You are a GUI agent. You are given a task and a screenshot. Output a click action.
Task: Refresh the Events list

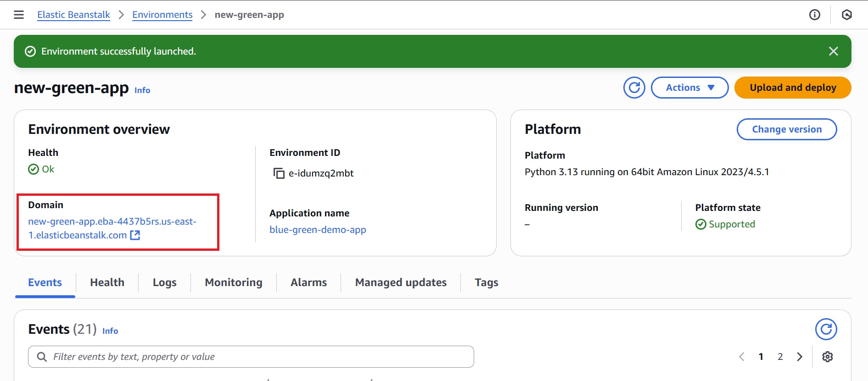pyautogui.click(x=826, y=329)
